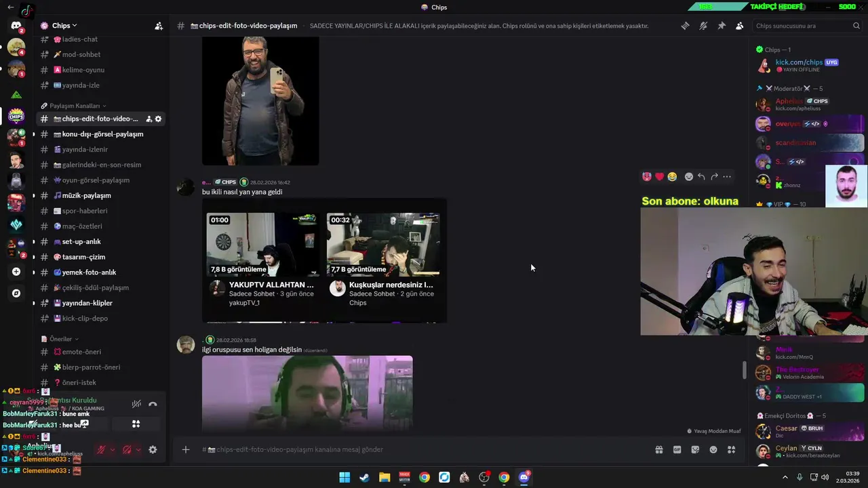Open the apps icon in message bar
The image size is (868, 488).
tap(731, 449)
